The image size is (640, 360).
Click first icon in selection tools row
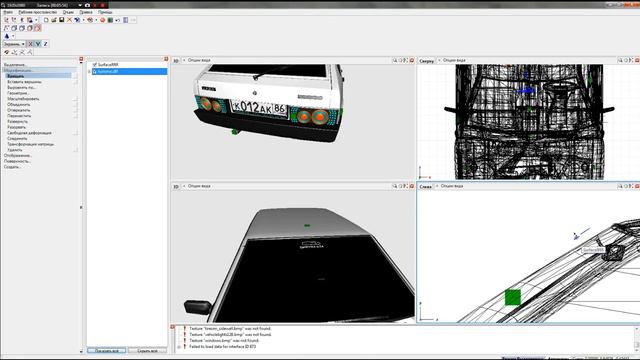click(7, 52)
